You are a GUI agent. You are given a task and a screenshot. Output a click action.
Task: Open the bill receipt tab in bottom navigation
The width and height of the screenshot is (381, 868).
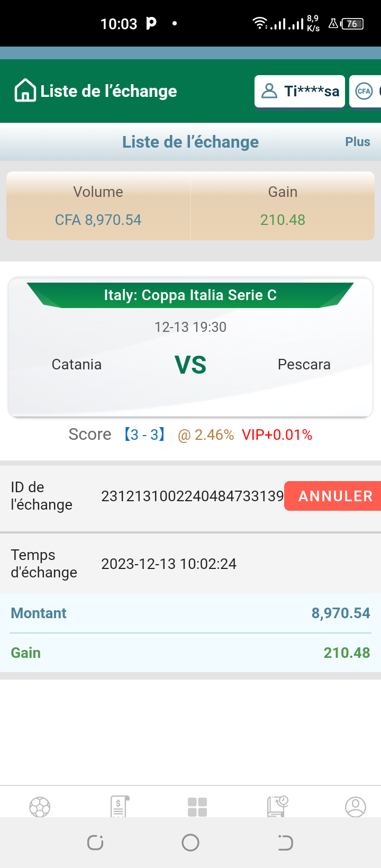point(120,807)
